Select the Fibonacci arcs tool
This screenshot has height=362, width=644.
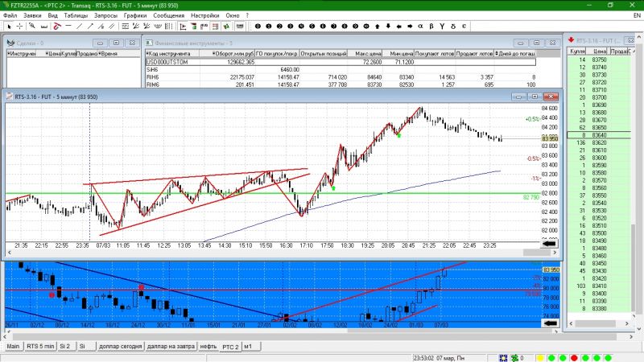[x=157, y=27]
